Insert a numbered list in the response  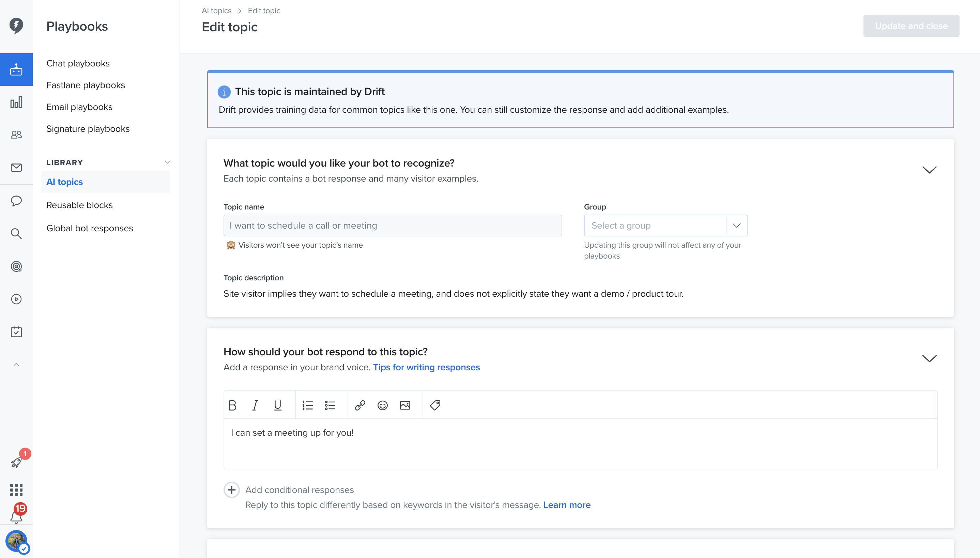[307, 405]
